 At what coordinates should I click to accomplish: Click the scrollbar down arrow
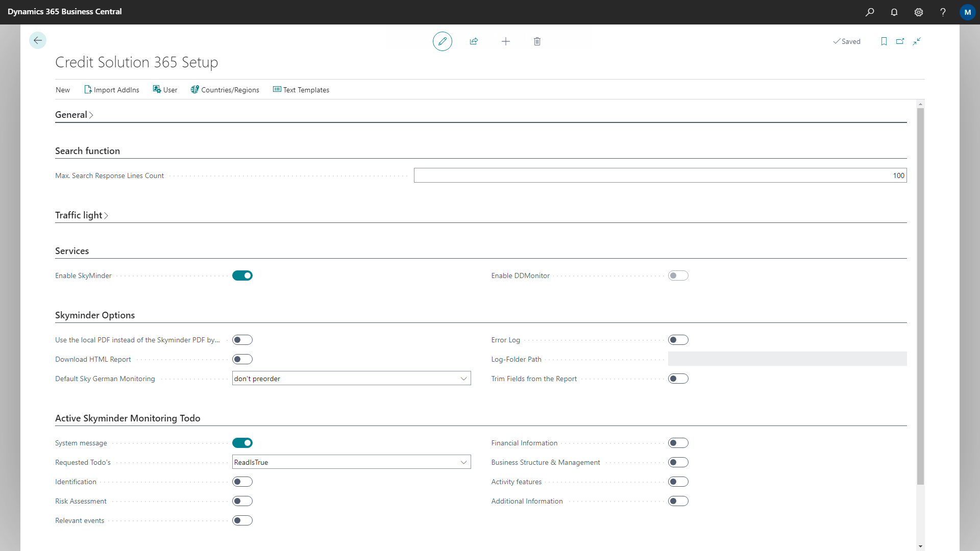920,546
